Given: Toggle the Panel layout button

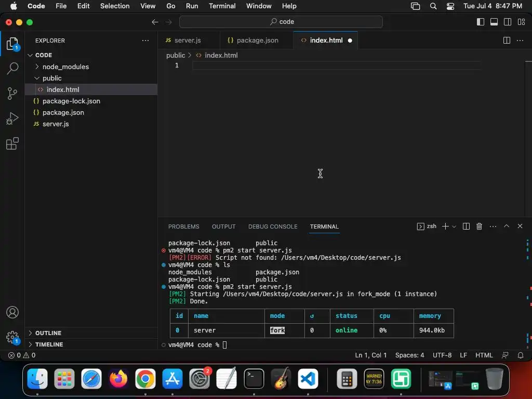Looking at the screenshot, I should pos(494,22).
